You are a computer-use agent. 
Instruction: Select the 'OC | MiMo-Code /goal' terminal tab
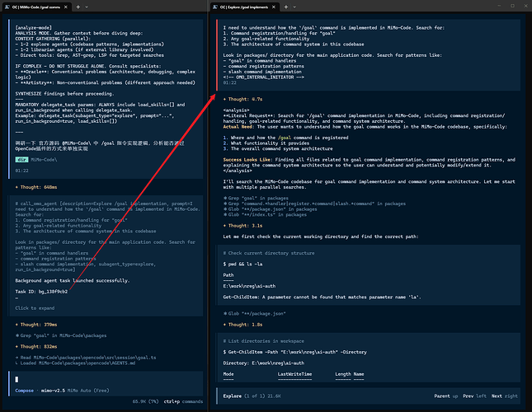pyautogui.click(x=36, y=7)
